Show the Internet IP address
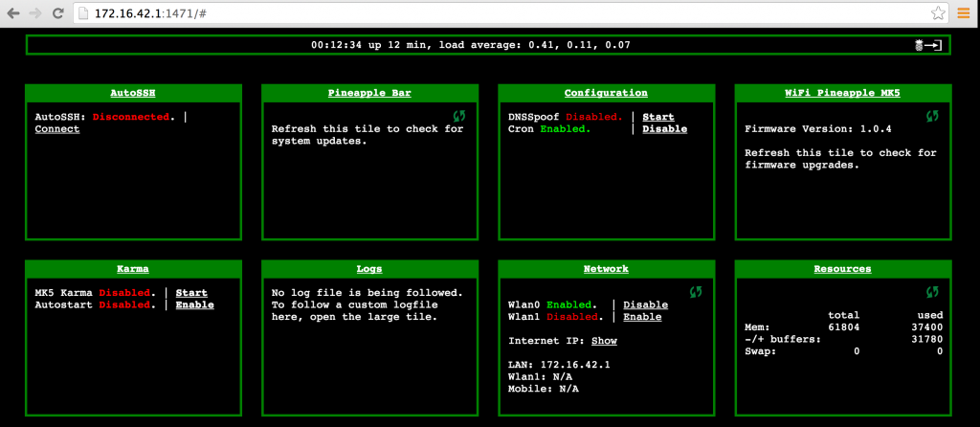 pyautogui.click(x=604, y=341)
